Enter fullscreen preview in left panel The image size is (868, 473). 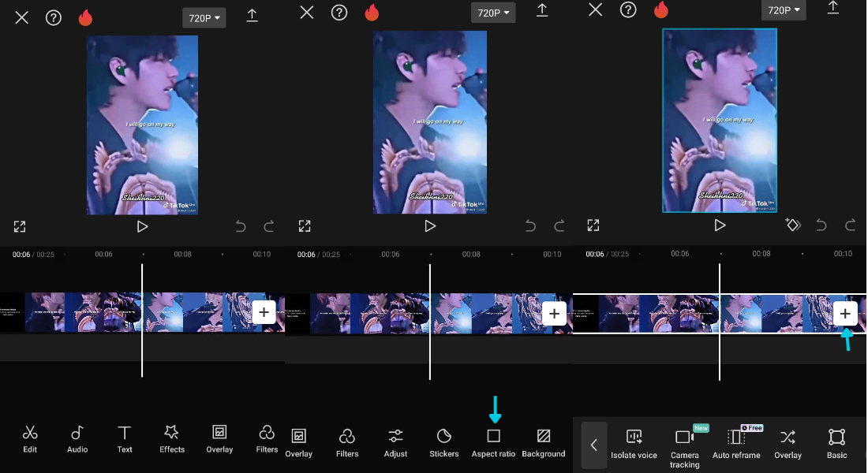(x=20, y=226)
